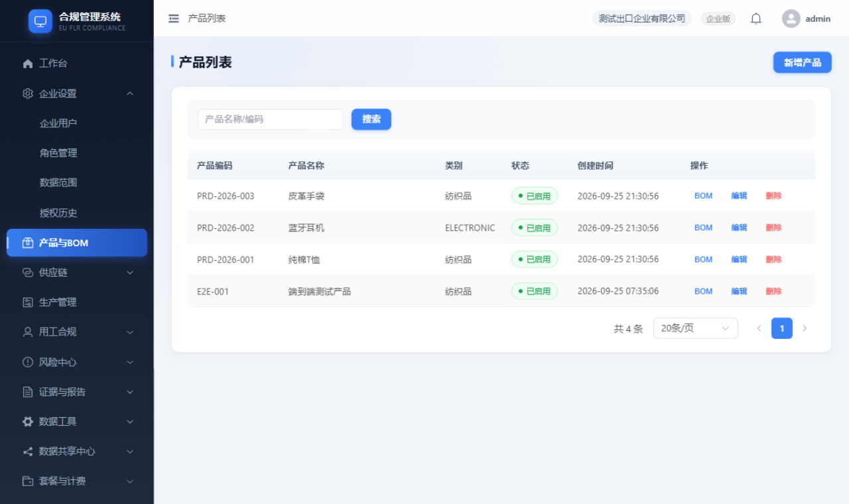Open 授权历史 in the sidebar
Screen dimensions: 849x504
58,213
